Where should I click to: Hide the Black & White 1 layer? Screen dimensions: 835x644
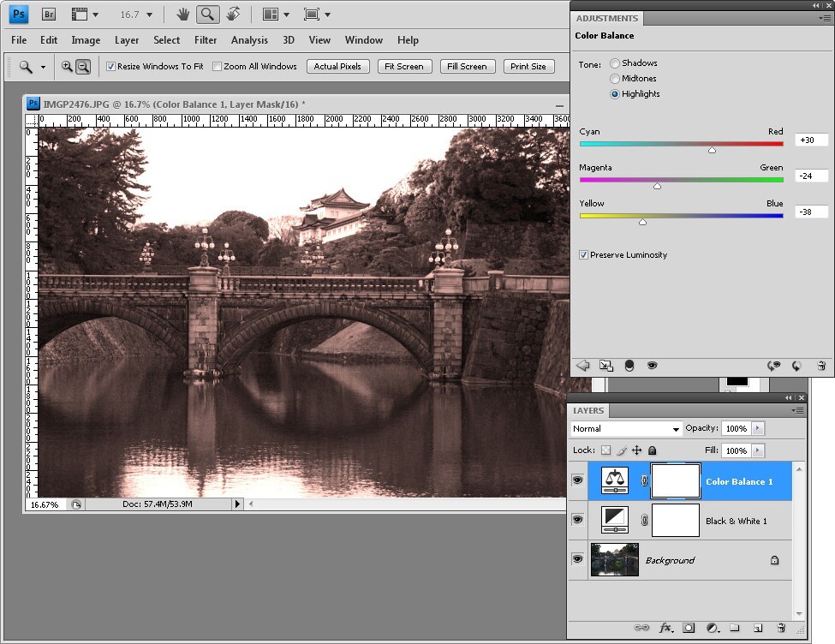pyautogui.click(x=577, y=521)
